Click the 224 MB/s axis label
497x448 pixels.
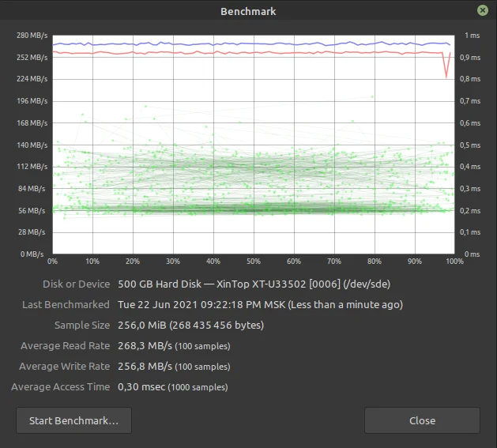coord(32,79)
